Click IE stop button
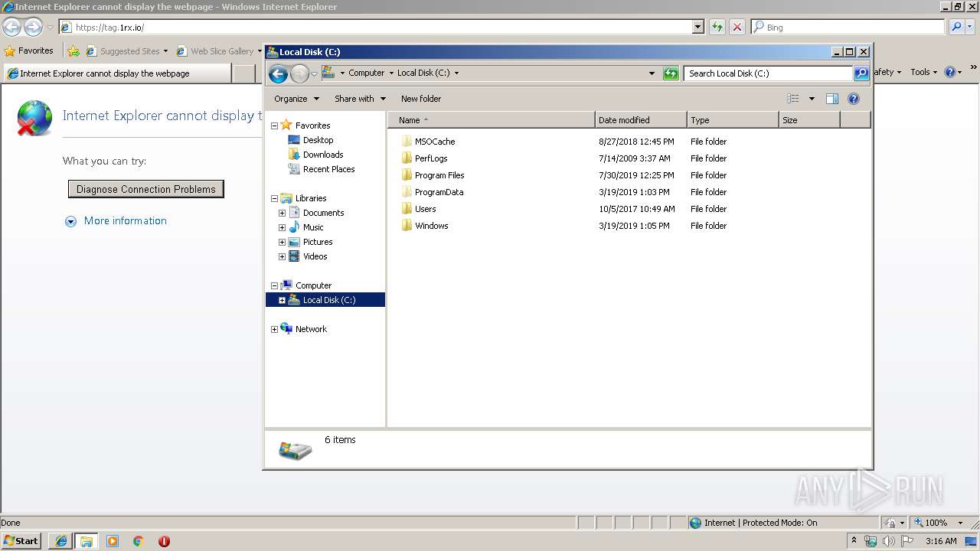980x551 pixels. click(737, 27)
